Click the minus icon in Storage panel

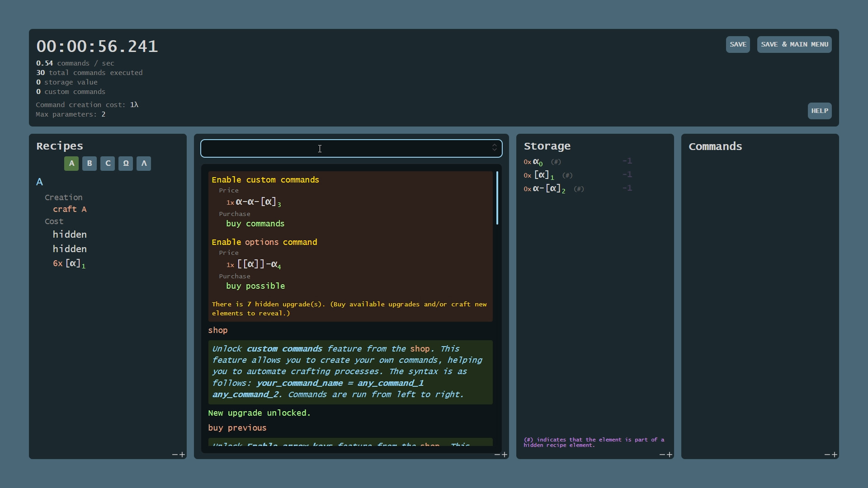tap(662, 455)
